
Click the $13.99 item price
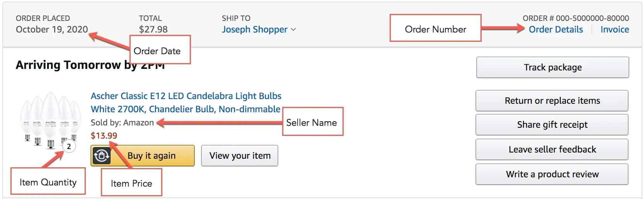pos(104,136)
